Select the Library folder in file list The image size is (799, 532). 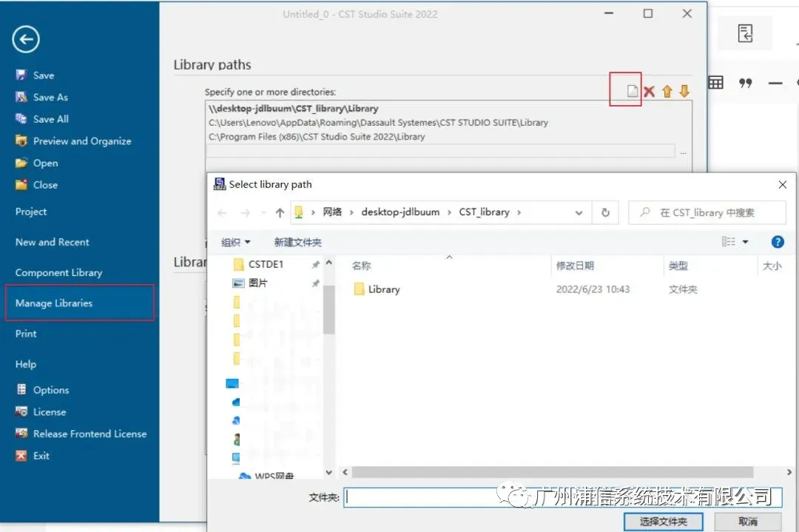[x=377, y=289]
